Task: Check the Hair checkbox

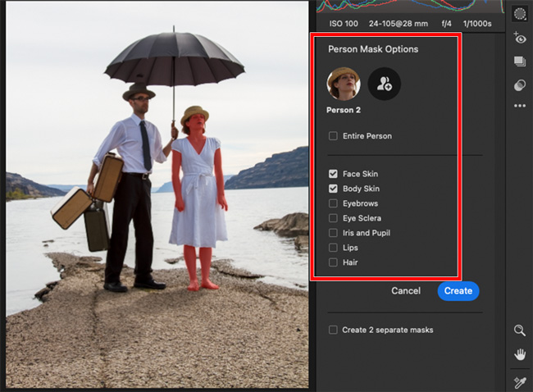Action: [333, 262]
